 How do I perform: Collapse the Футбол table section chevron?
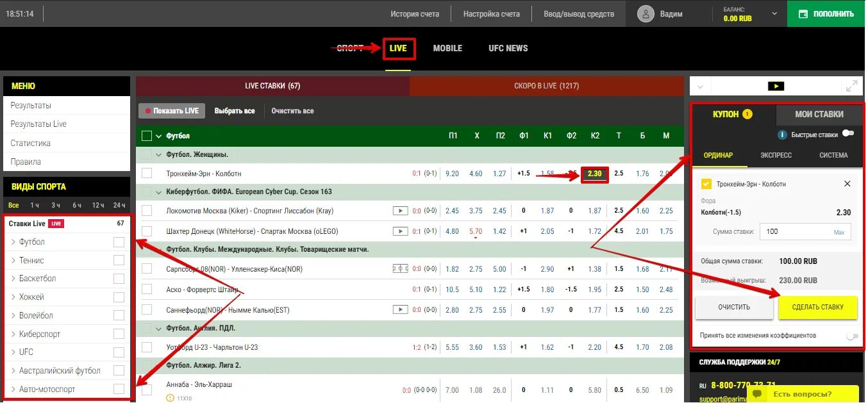158,136
